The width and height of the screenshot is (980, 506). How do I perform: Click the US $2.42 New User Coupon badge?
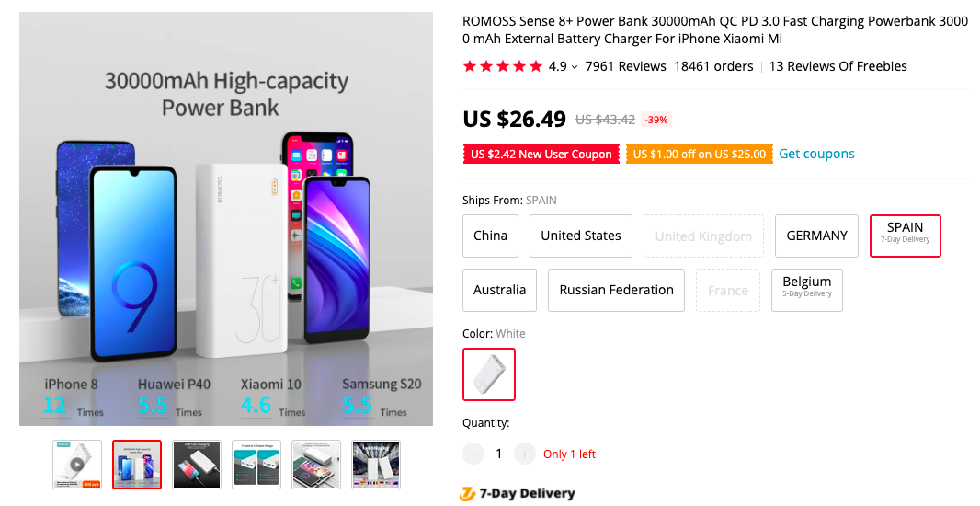pyautogui.click(x=541, y=154)
